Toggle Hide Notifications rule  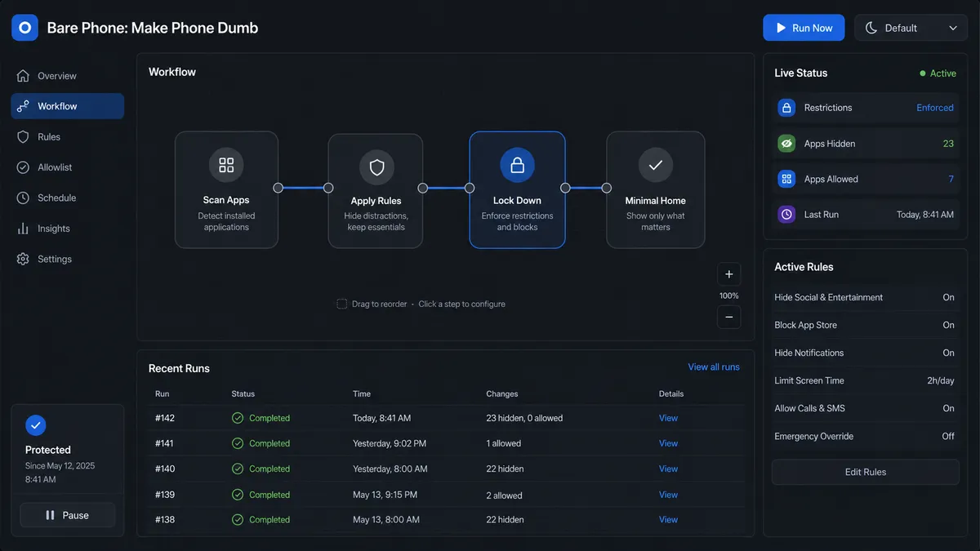point(948,353)
